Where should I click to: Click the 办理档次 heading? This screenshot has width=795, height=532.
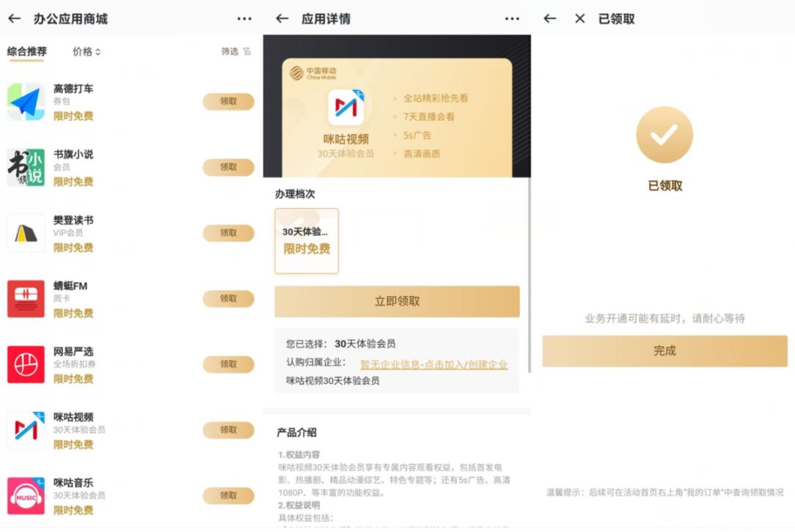click(x=295, y=193)
